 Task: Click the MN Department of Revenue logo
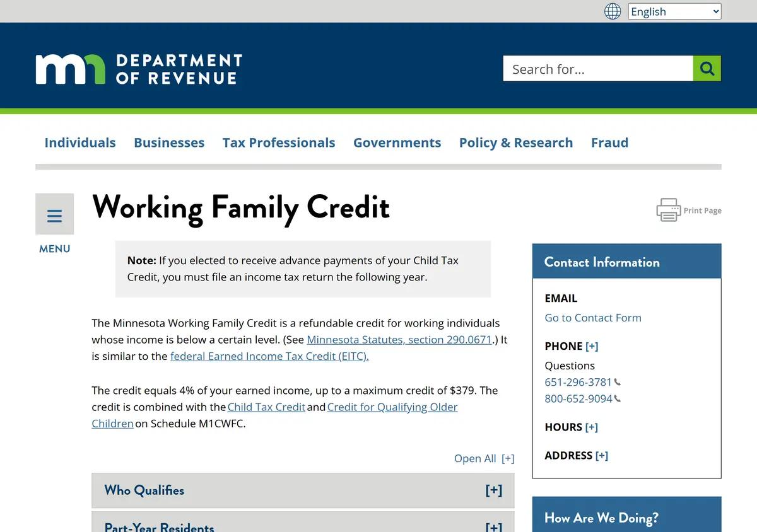(x=139, y=69)
